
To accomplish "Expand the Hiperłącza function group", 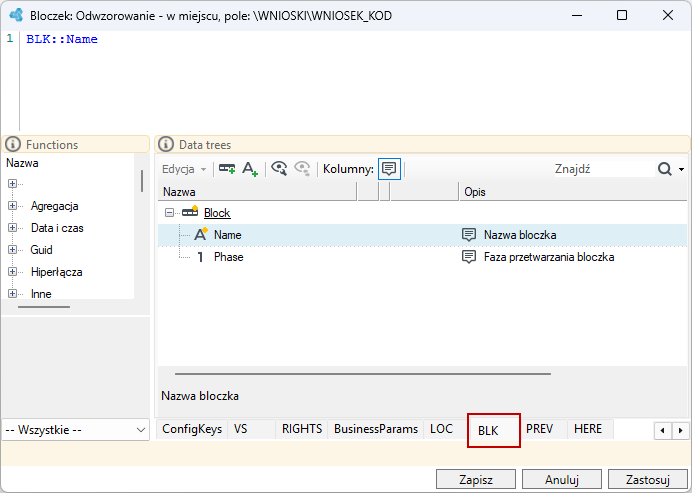I will click(x=12, y=272).
